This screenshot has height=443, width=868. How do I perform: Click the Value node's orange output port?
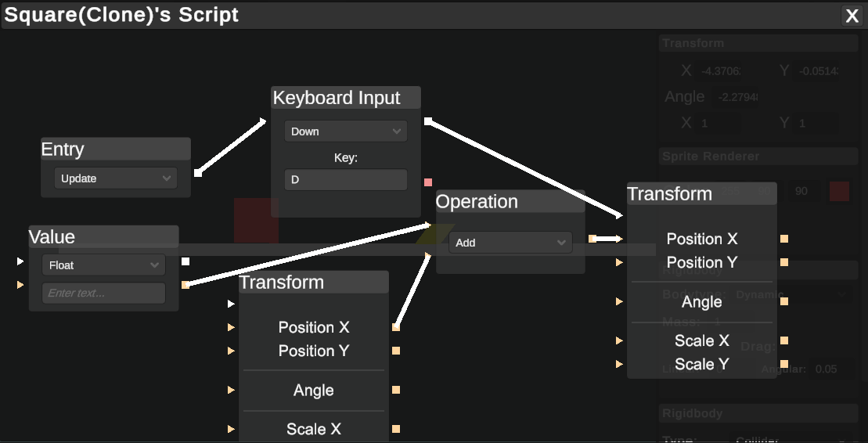coord(185,285)
